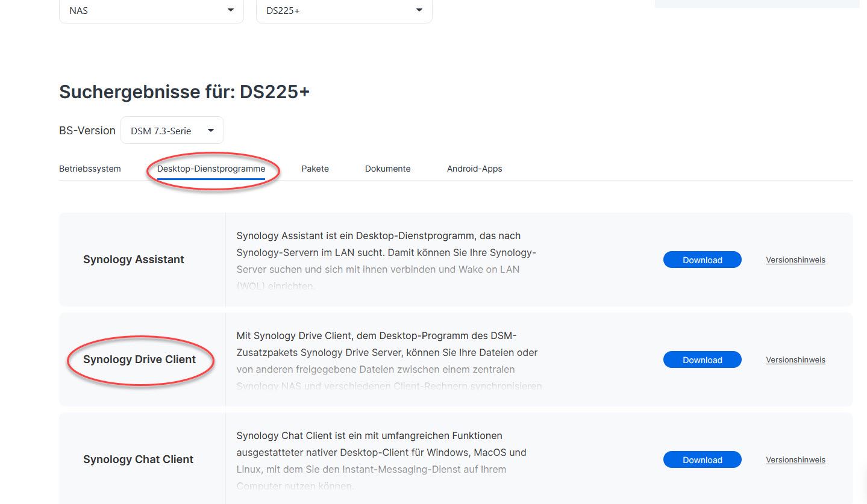Go to the Dokumente tab
Image resolution: width=867 pixels, height=504 pixels.
pyautogui.click(x=387, y=169)
